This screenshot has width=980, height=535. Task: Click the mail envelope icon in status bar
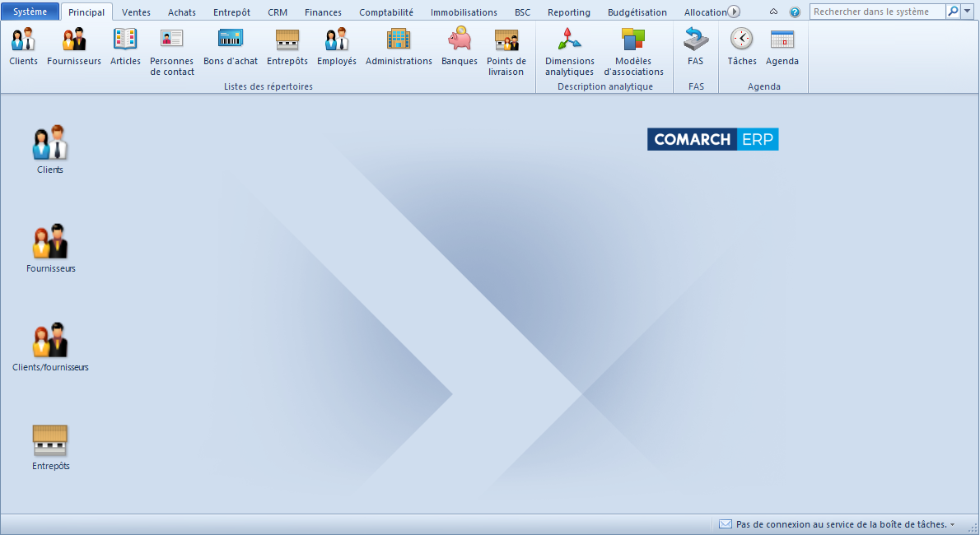pyautogui.click(x=725, y=524)
